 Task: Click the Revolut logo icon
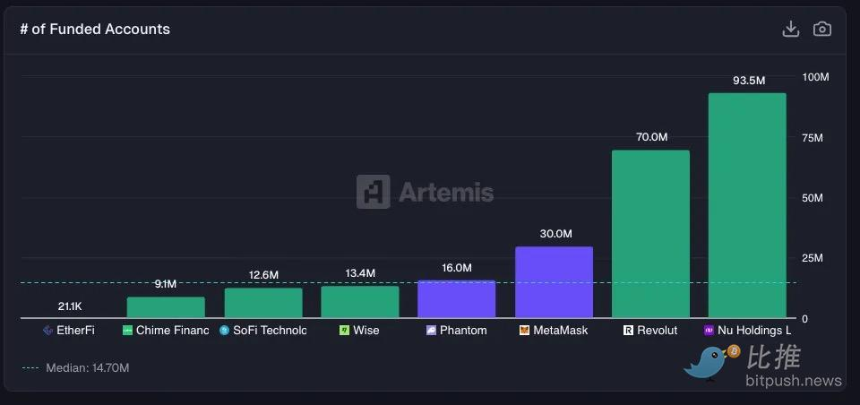point(628,330)
